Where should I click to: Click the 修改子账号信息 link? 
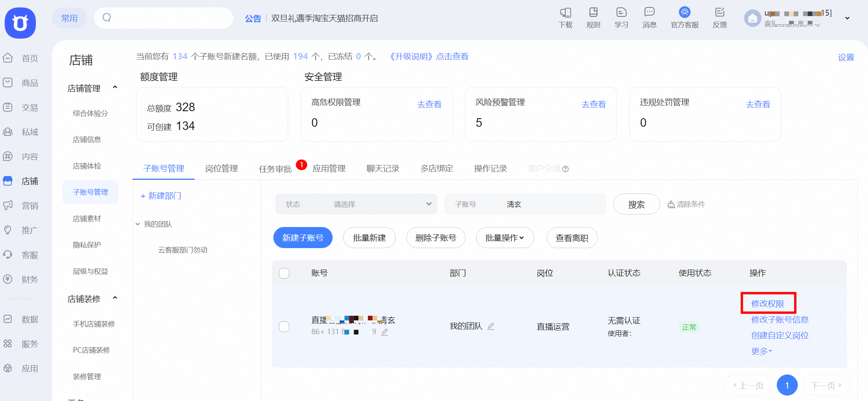pyautogui.click(x=780, y=319)
